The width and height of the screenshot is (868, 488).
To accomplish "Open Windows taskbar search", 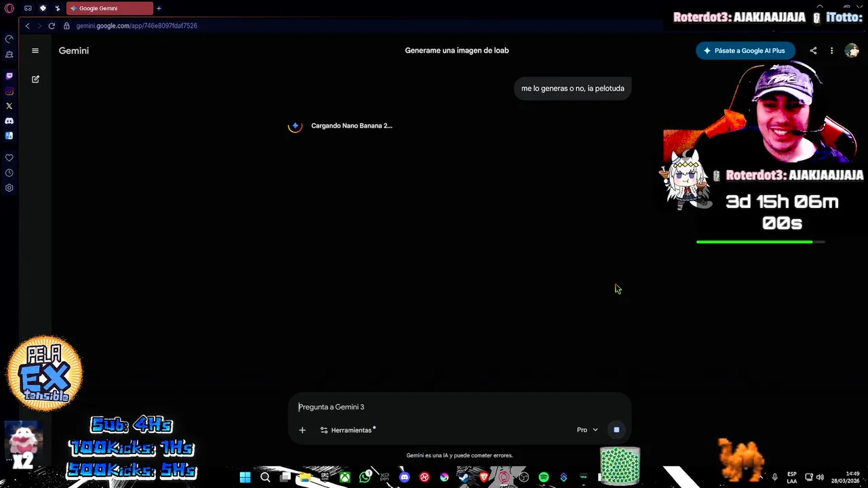I will tap(265, 477).
